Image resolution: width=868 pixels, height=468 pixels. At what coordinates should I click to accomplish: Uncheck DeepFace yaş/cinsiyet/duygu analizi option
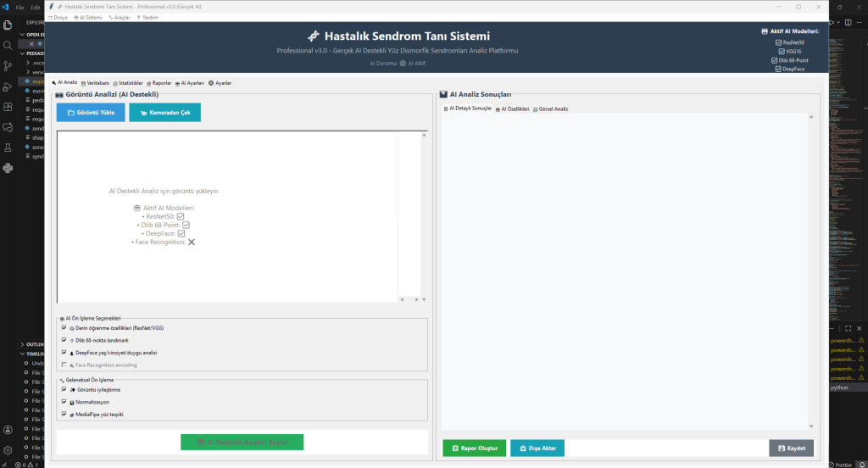pos(64,353)
